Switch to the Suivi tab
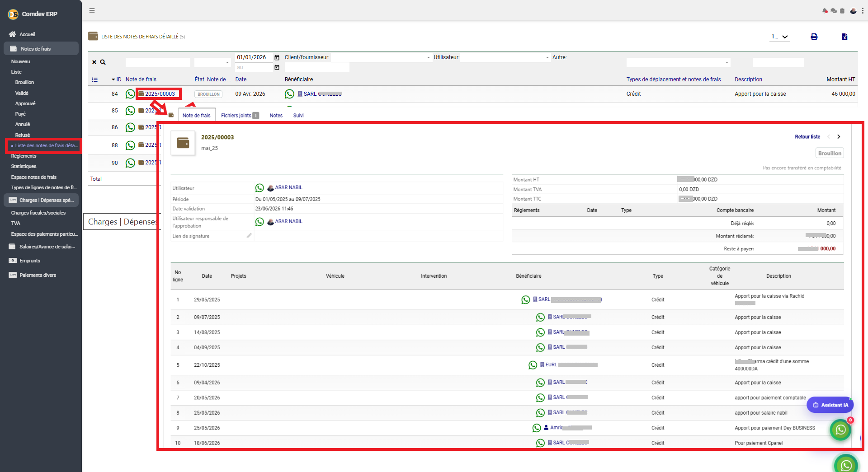Screen dimensions: 868x472 (298, 116)
